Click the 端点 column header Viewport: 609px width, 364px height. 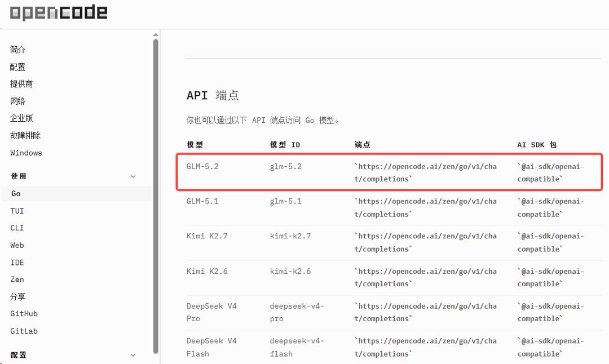(362, 145)
